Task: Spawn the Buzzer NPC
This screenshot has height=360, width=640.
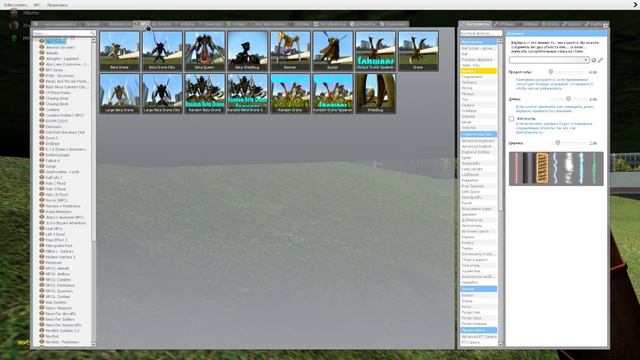Action: pyautogui.click(x=333, y=51)
